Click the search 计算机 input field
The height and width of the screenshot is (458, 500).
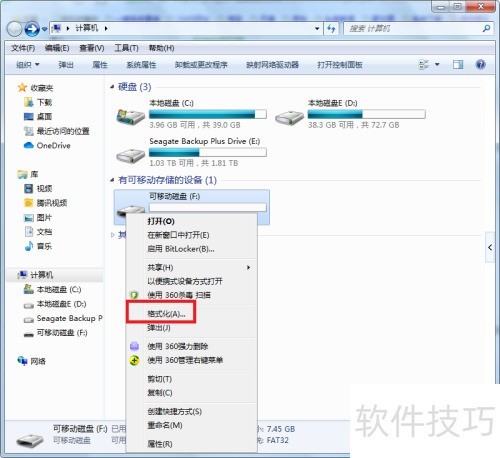tap(413, 29)
